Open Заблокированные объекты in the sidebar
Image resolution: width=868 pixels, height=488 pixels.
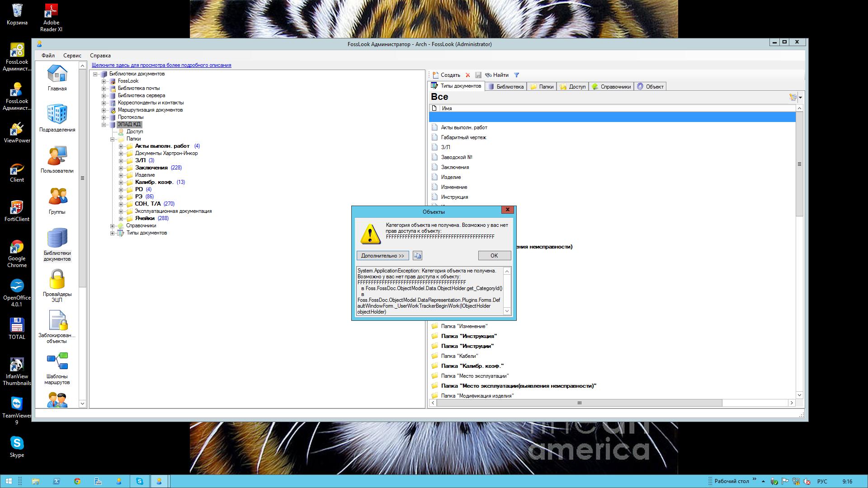pyautogui.click(x=57, y=327)
